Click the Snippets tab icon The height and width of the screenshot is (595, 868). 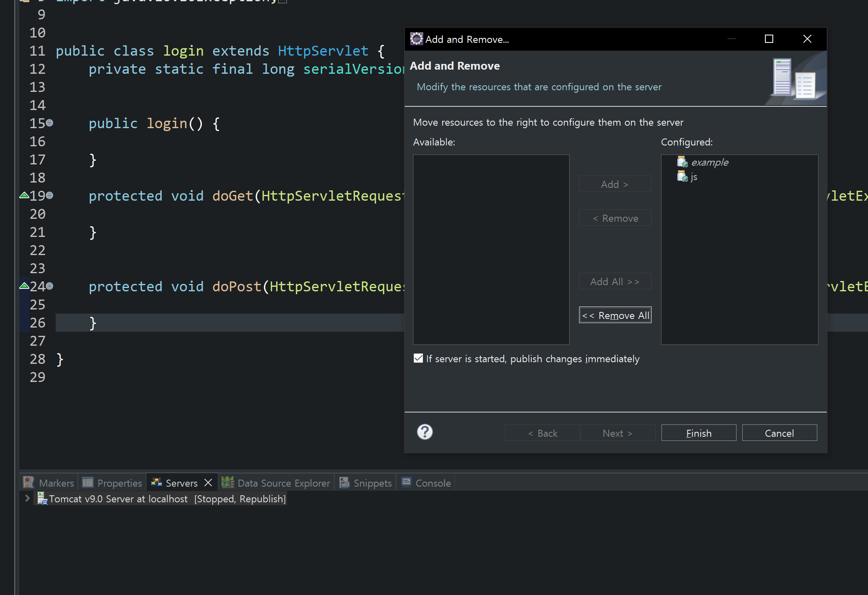click(344, 483)
